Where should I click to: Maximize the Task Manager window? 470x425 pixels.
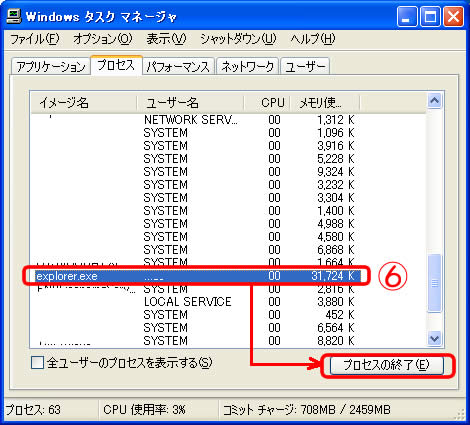430,17
